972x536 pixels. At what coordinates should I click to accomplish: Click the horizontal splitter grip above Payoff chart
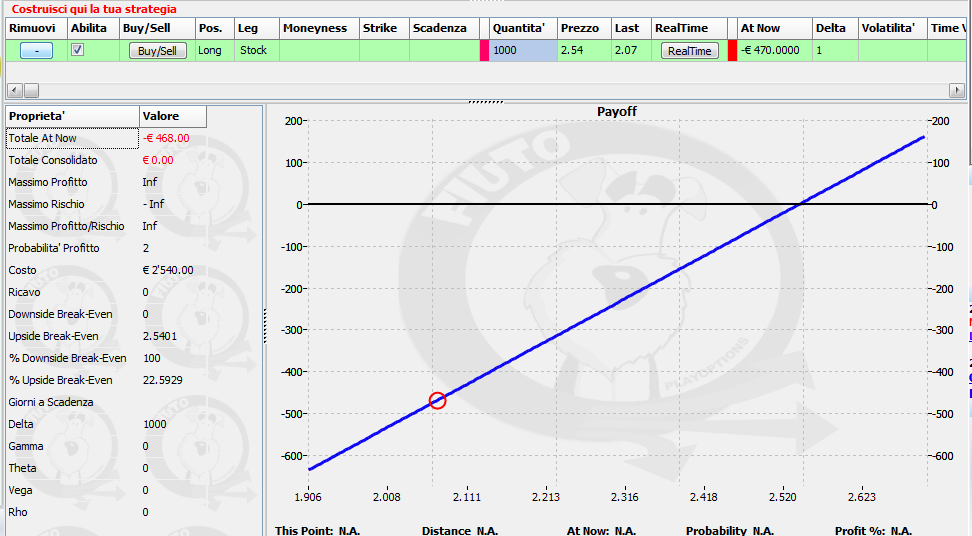coord(486,102)
